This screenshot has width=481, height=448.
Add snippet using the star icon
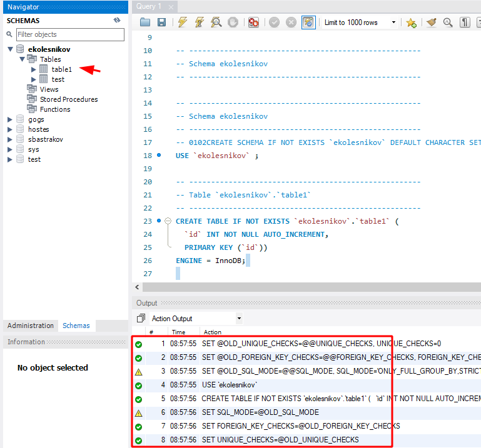pyautogui.click(x=410, y=22)
